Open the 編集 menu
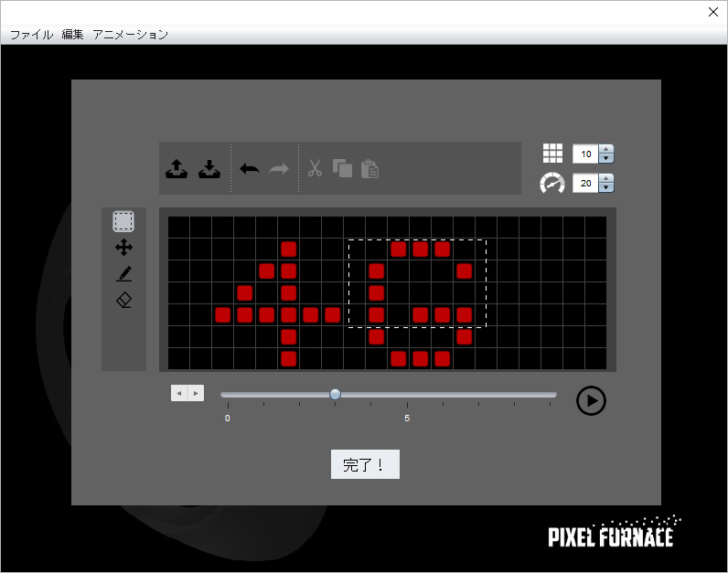This screenshot has height=573, width=728. pos(72,35)
